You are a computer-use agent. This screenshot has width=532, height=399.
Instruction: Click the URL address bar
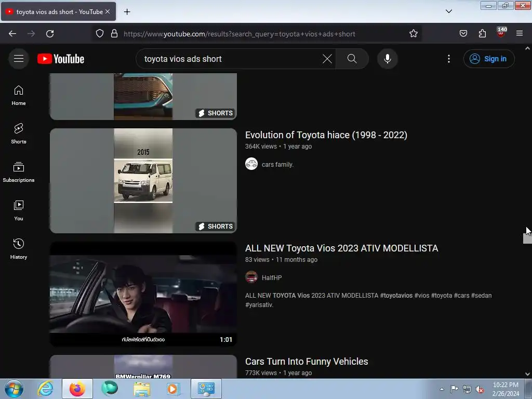[258, 34]
